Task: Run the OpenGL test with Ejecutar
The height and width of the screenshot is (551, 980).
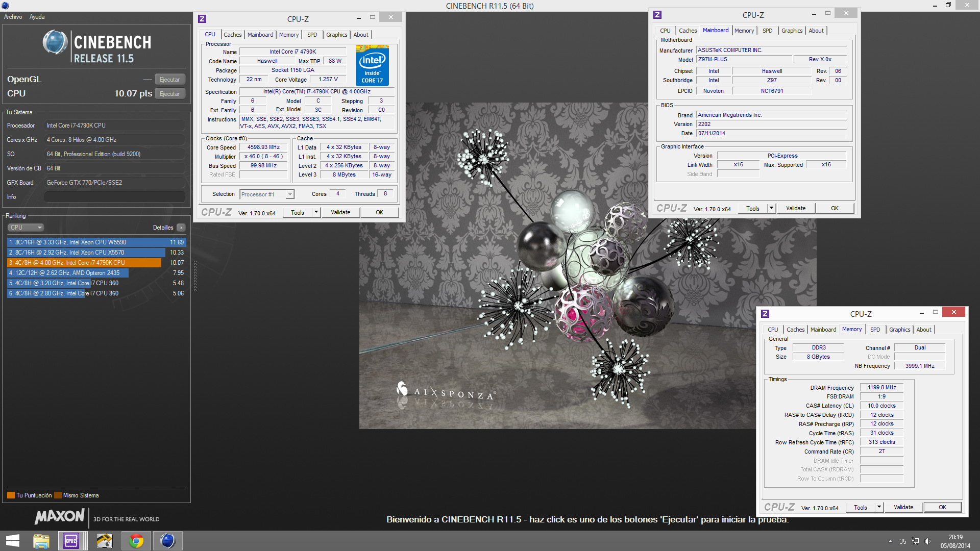Action: tap(169, 80)
